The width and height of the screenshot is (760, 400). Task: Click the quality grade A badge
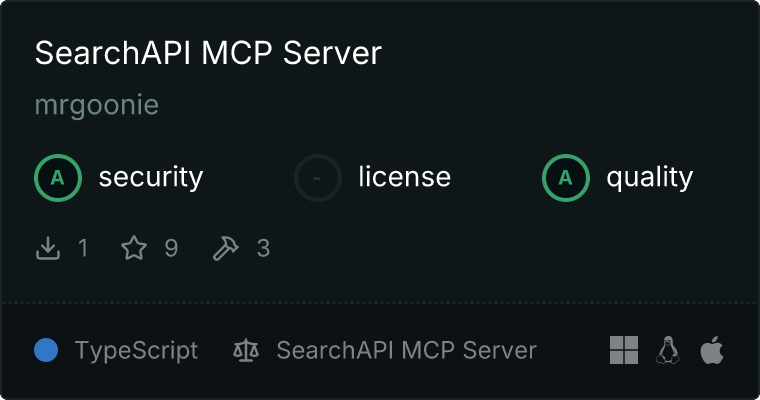(566, 178)
